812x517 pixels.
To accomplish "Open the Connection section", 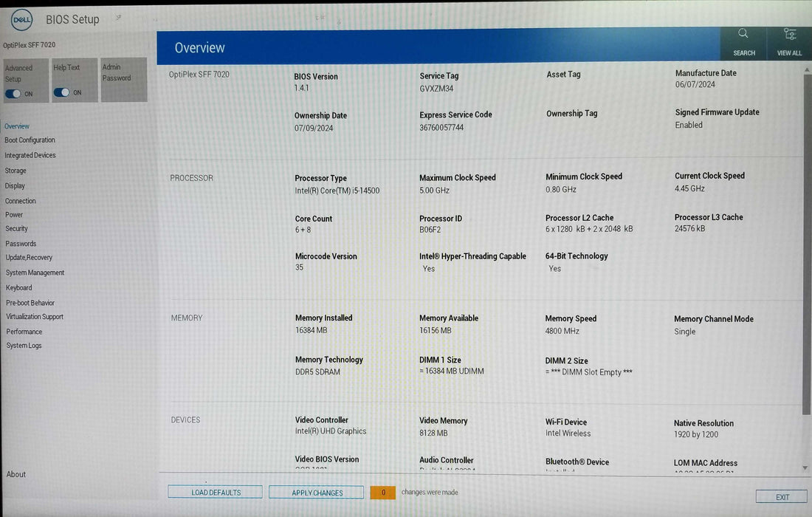I will [x=20, y=201].
